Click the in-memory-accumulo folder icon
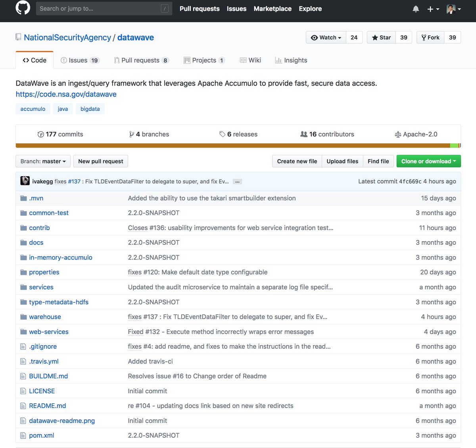Image resolution: width=476 pixels, height=448 pixels. click(x=23, y=258)
